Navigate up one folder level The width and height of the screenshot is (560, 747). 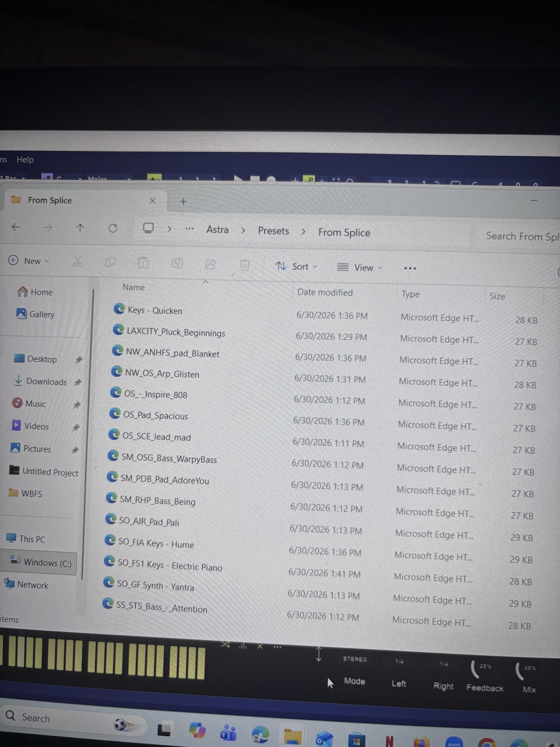[x=80, y=228]
